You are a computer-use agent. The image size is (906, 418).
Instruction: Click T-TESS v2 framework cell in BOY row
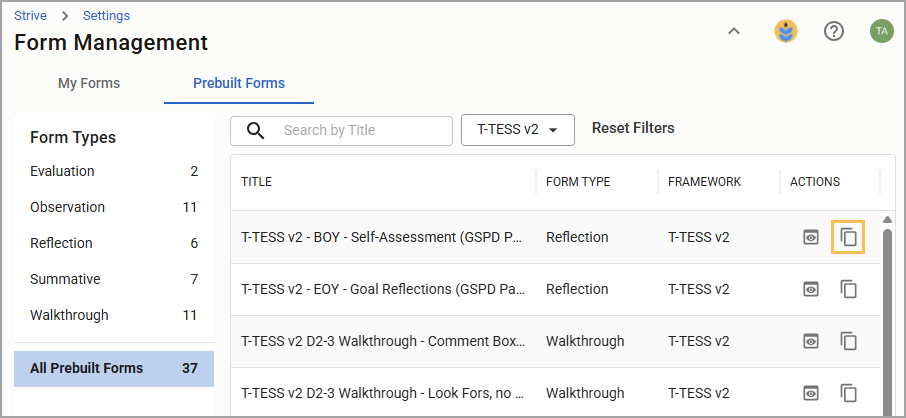[699, 237]
